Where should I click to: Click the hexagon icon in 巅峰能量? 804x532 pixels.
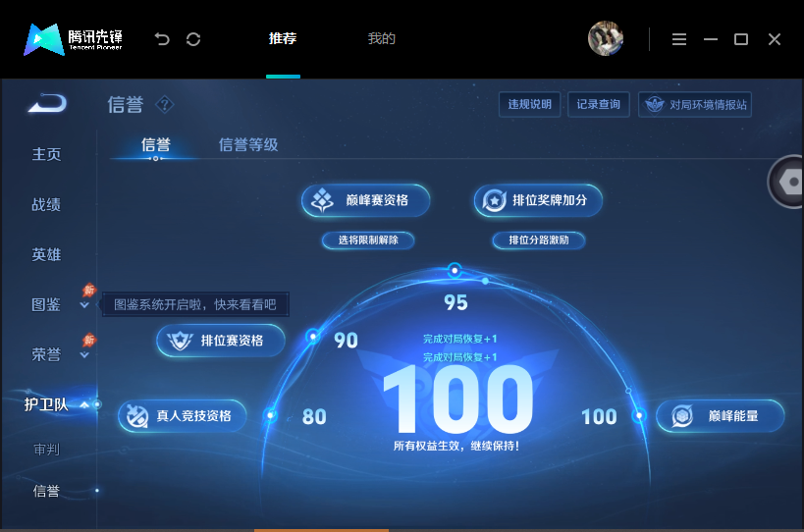click(x=682, y=415)
